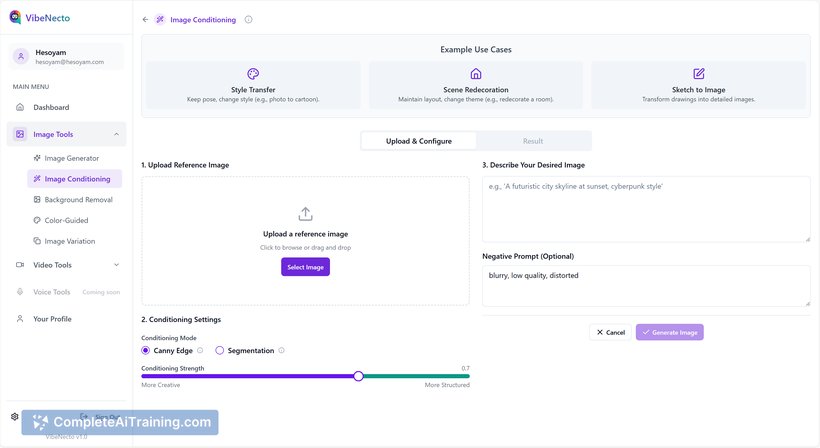Click the Color-Guided palette icon
This screenshot has height=448, width=820.
click(37, 221)
